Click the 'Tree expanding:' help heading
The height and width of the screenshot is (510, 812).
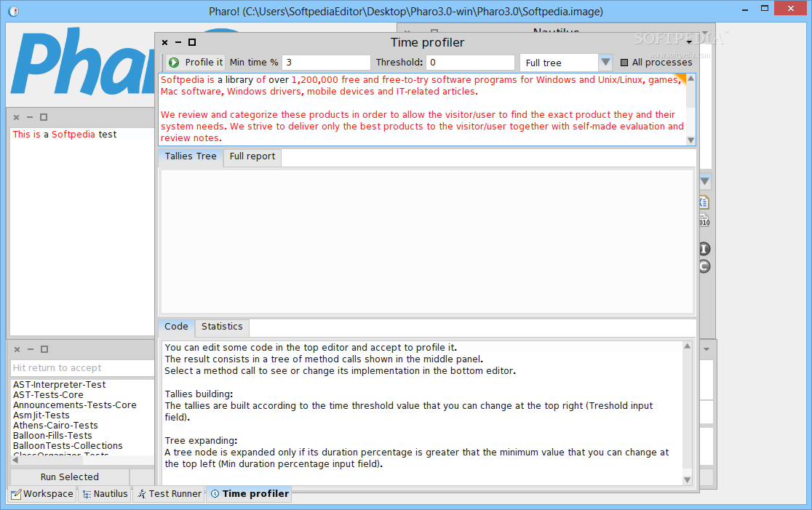click(201, 441)
